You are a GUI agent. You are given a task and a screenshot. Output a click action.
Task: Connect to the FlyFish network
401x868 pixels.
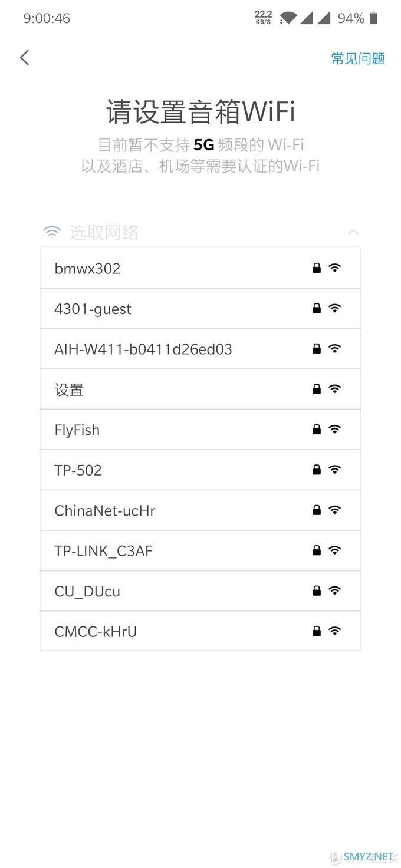click(200, 430)
